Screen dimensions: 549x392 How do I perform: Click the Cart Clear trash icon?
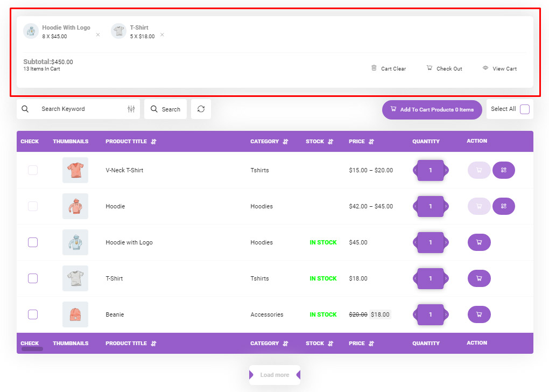[x=374, y=68]
